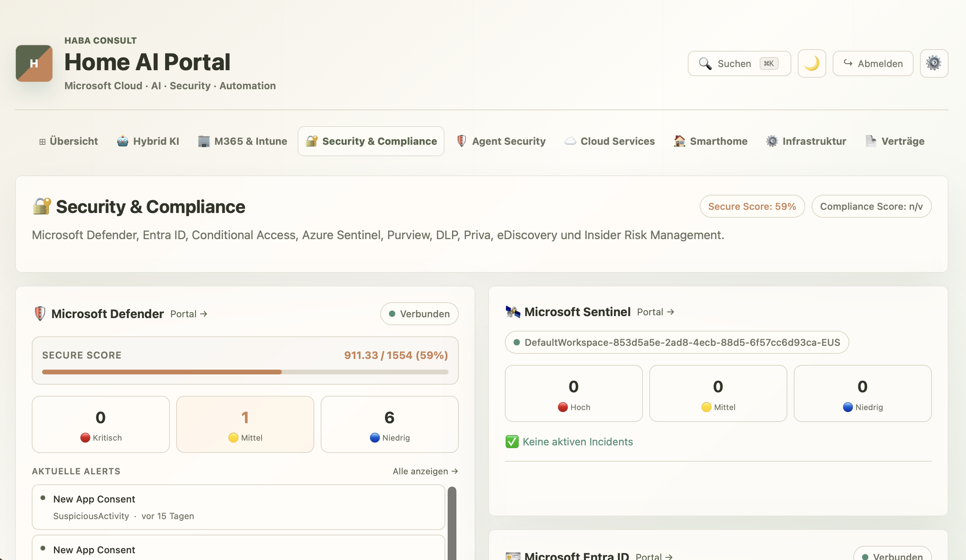The width and height of the screenshot is (966, 560).
Task: Click the Keine aktiven Incidents text
Action: [578, 442]
